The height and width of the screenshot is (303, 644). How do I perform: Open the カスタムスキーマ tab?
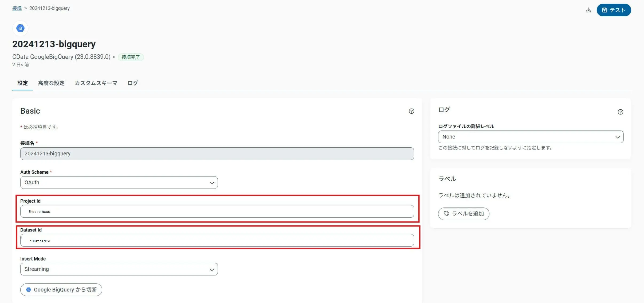96,83
